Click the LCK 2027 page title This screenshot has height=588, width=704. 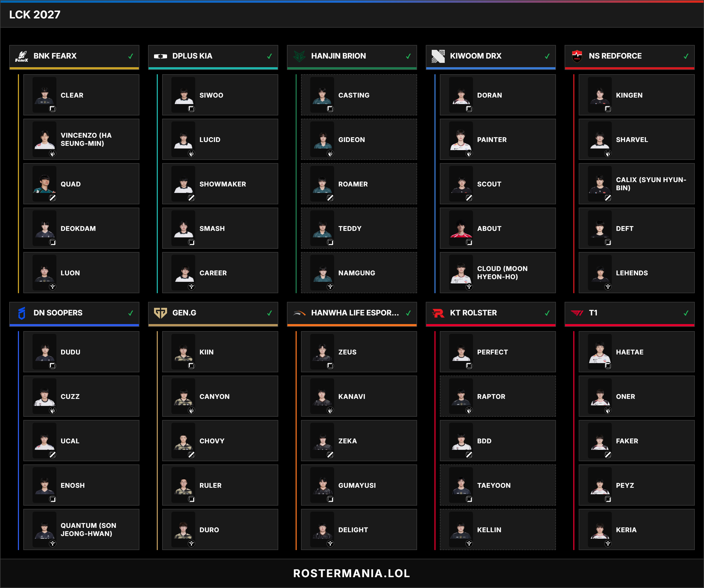click(x=35, y=14)
